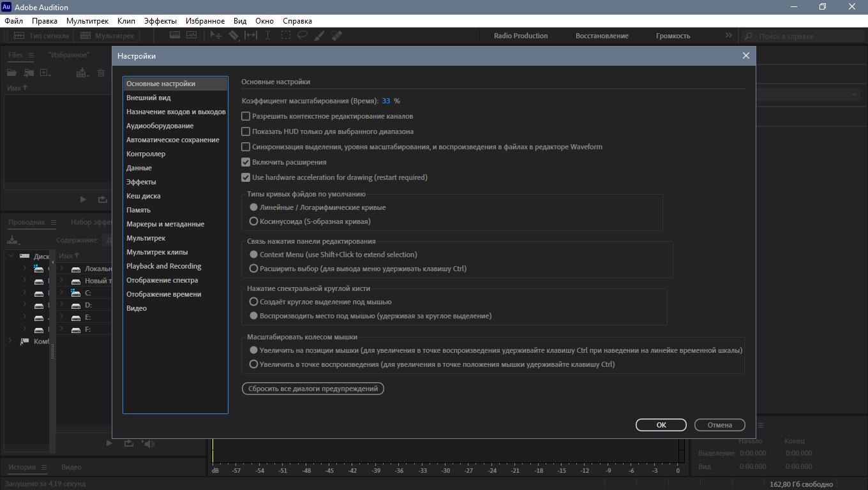
Task: Click Сбросить все диалоги предупреждений button
Action: click(313, 389)
